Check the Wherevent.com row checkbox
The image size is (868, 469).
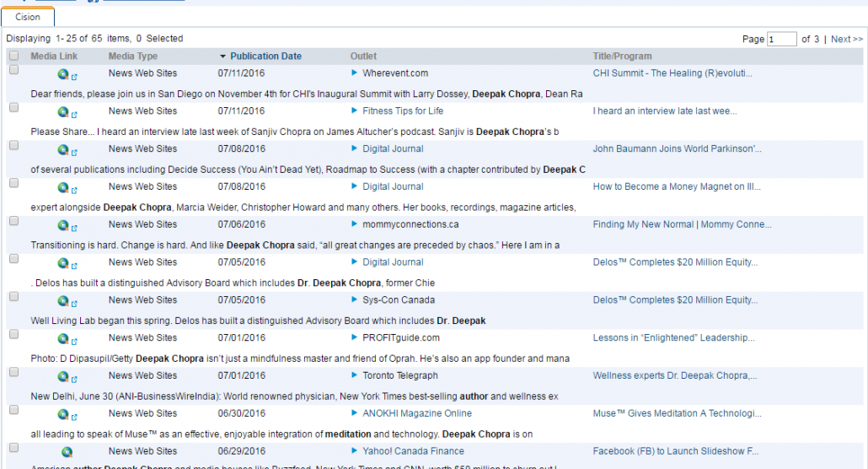13,70
